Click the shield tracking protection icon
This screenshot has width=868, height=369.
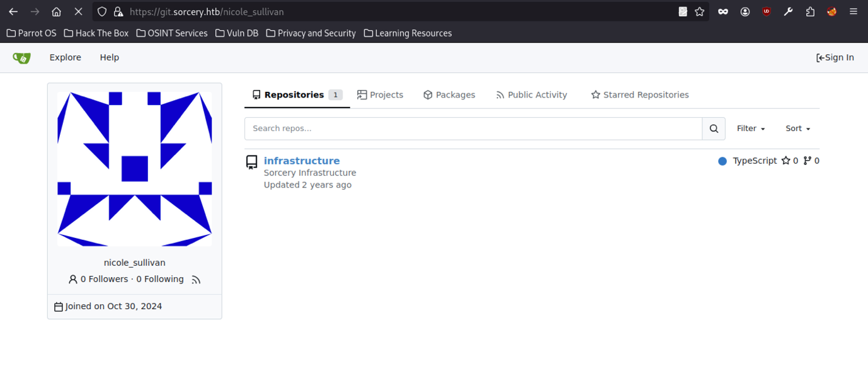[102, 12]
